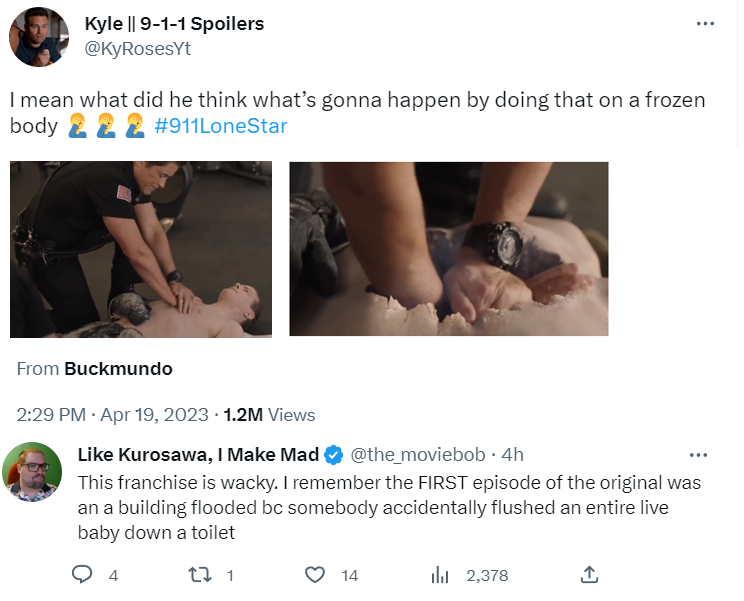The image size is (744, 601).
Task: Click the reply comment bubble icon
Action: pos(83,574)
